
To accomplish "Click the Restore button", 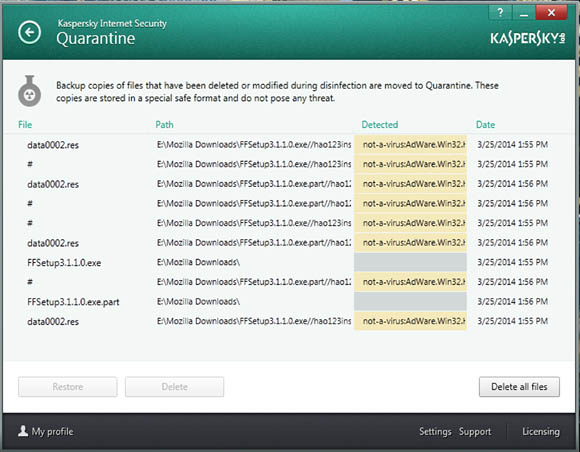I will tap(68, 387).
